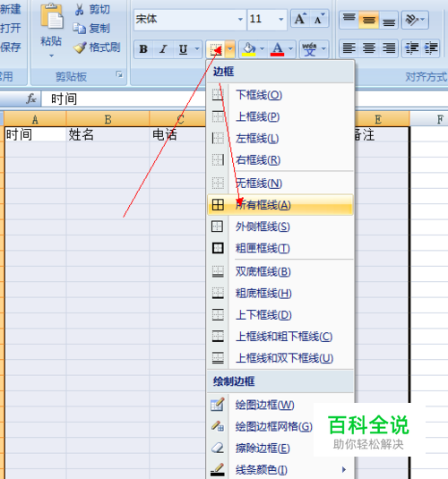Click the Paste clipboard icon
The image size is (448, 479).
(51, 16)
